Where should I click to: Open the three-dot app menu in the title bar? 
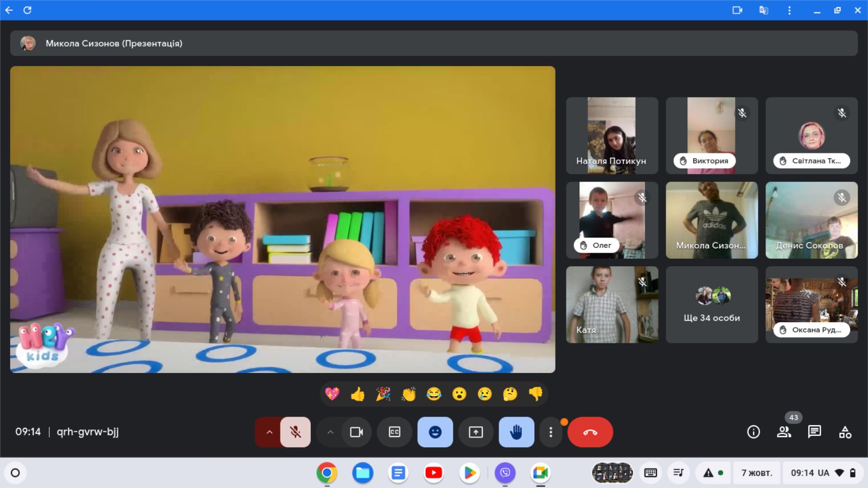(789, 10)
